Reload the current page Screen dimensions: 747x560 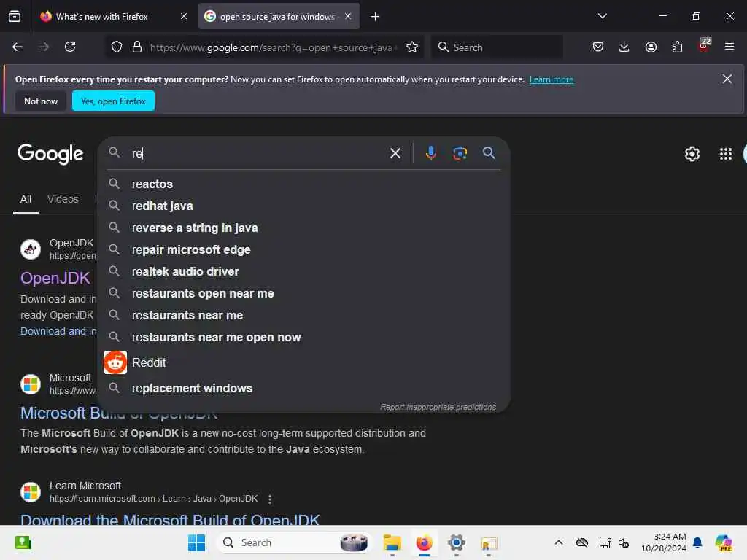click(x=70, y=47)
